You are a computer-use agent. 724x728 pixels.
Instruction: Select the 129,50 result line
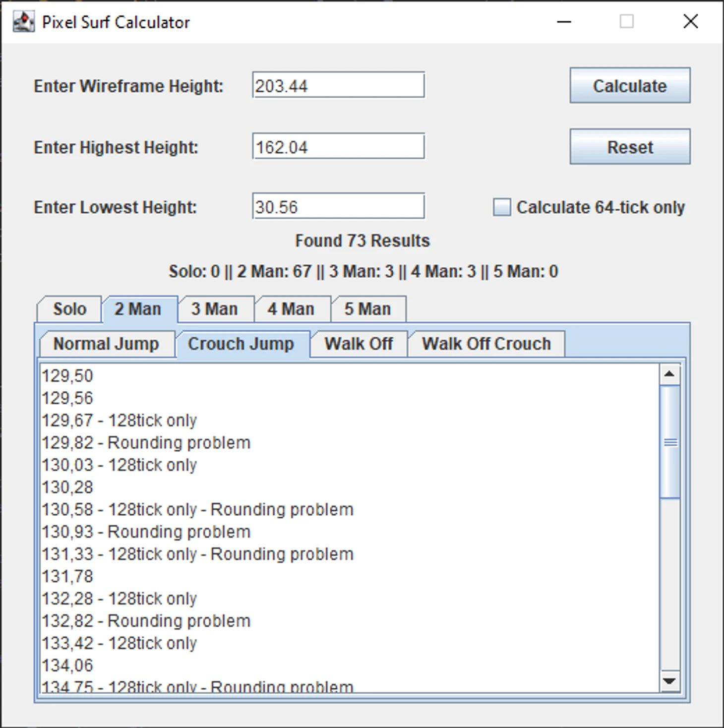[67, 376]
